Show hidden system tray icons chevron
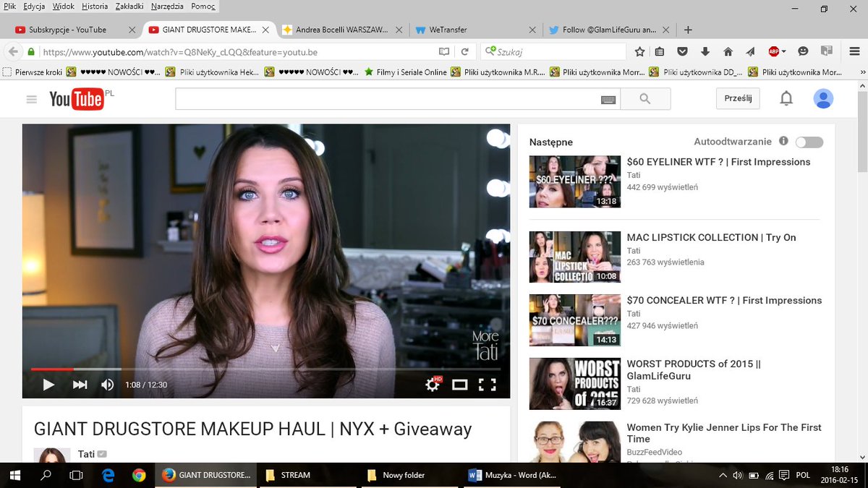The height and width of the screenshot is (488, 868). coord(723,475)
